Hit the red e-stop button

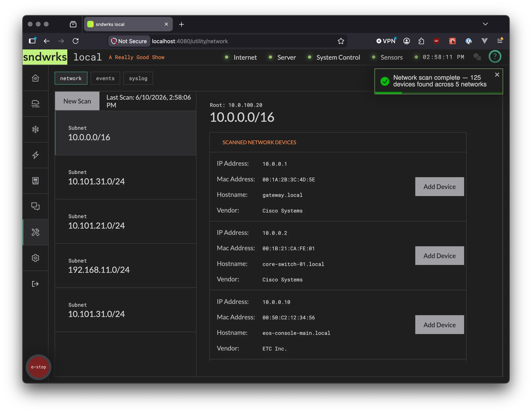(x=39, y=367)
